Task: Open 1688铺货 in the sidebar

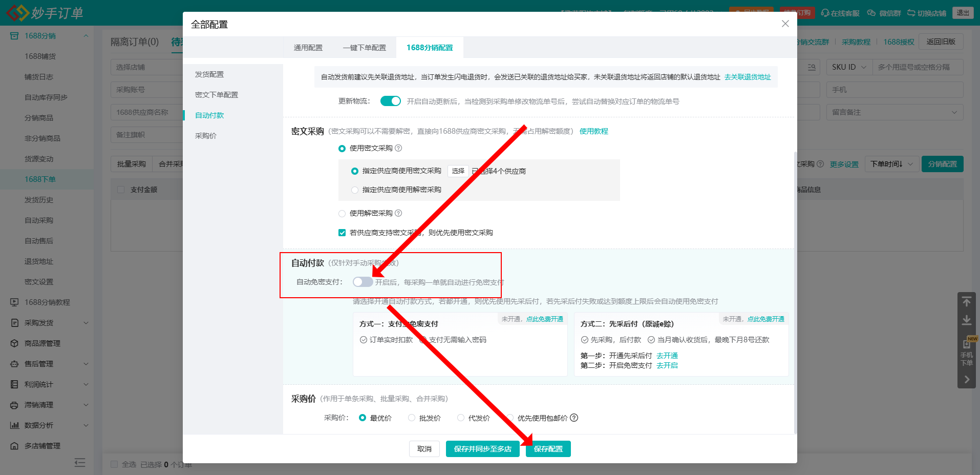Action: pos(40,56)
